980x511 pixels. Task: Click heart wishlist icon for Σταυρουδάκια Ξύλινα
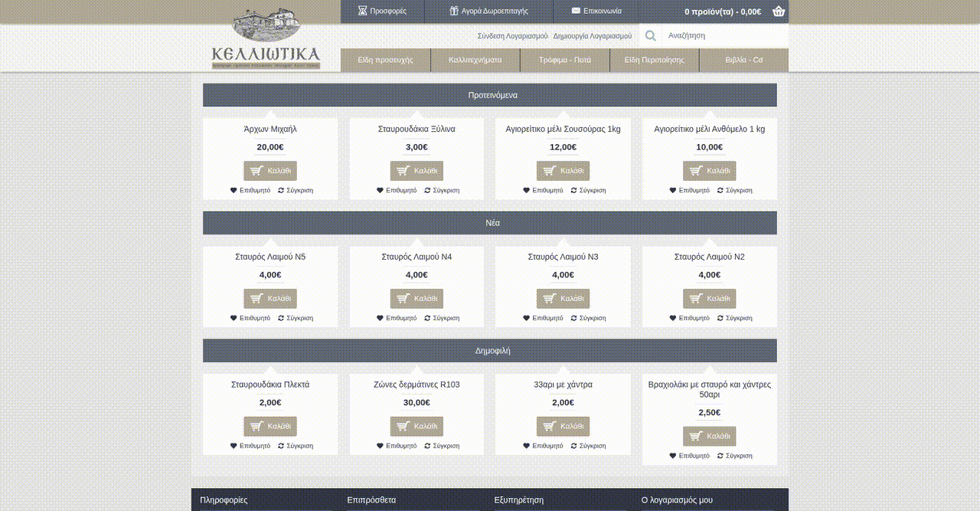[x=380, y=190]
